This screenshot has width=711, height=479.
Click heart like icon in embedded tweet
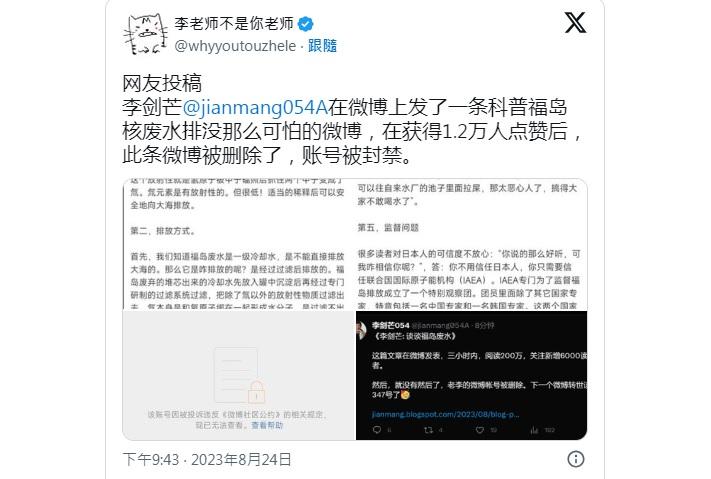(x=480, y=430)
